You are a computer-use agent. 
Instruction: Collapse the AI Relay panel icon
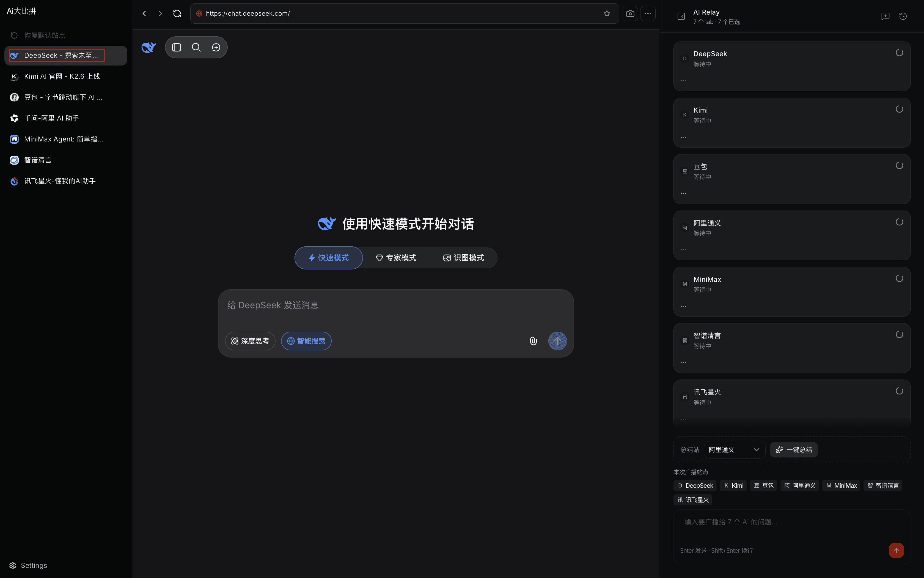[681, 16]
